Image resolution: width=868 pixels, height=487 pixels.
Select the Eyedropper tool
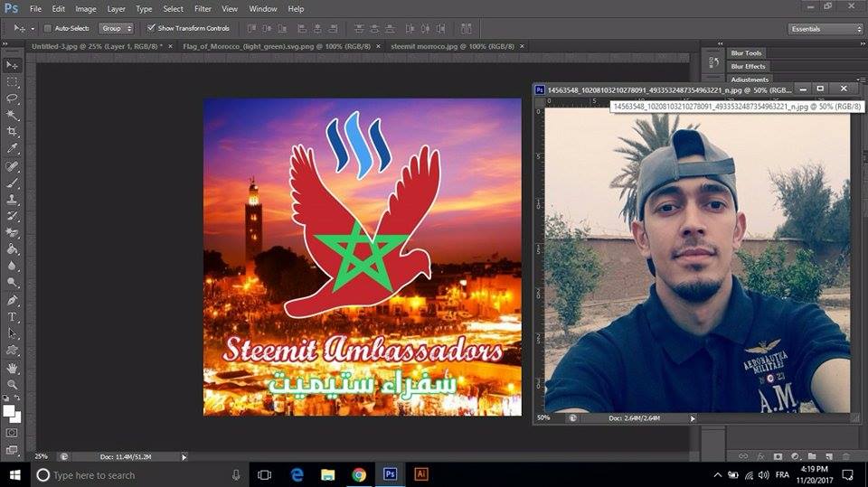pos(12,148)
